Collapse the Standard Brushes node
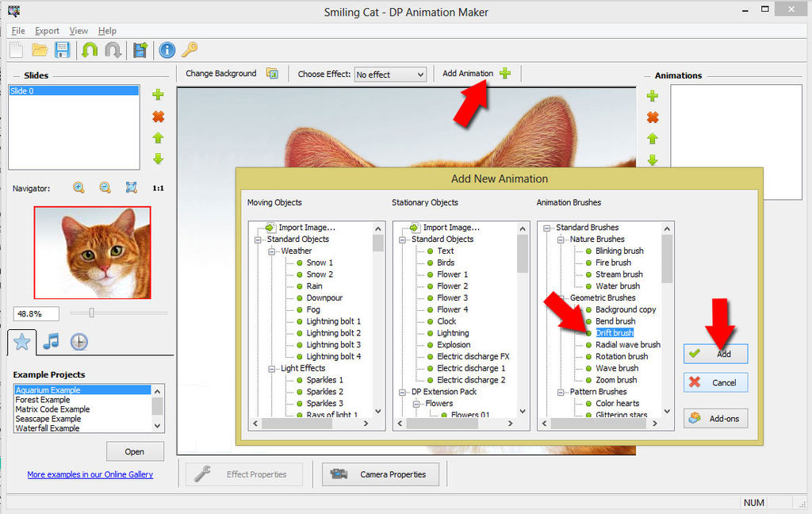The image size is (812, 514). tap(546, 228)
